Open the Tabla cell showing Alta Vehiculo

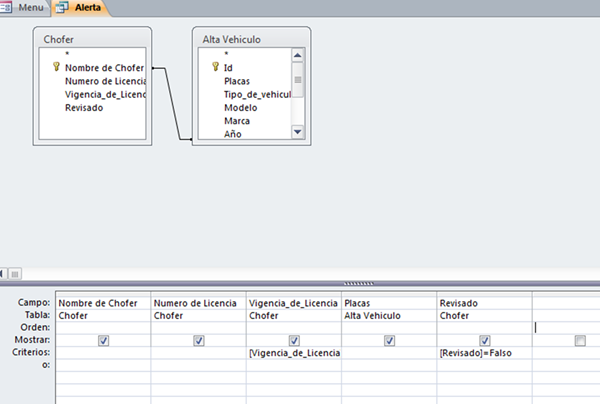388,314
